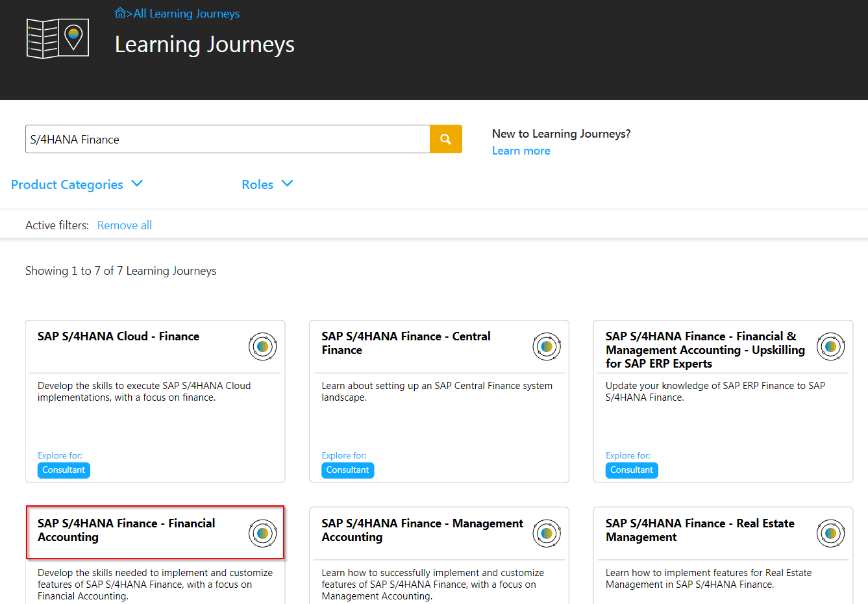Viewport: 868px width, 604px height.
Task: Click into the S/4HANA Finance search field
Action: click(227, 140)
